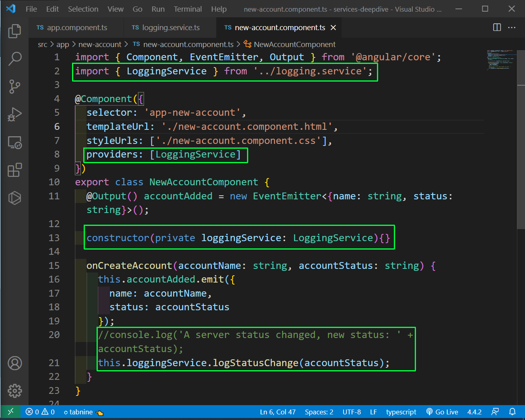Open the Extensions view icon
This screenshot has height=420, width=525.
point(14,170)
